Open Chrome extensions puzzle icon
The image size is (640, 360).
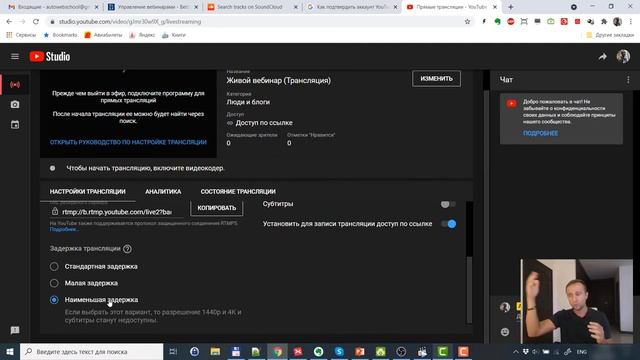click(x=604, y=22)
